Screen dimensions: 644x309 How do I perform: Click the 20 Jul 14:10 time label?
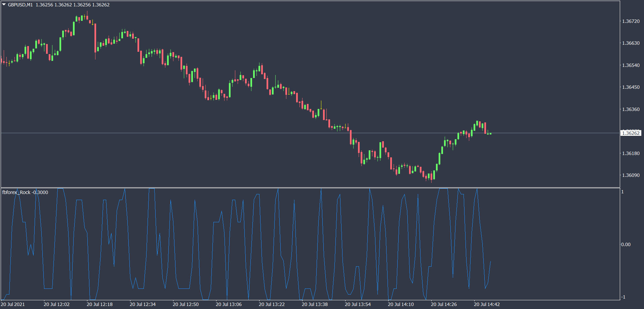click(x=401, y=304)
